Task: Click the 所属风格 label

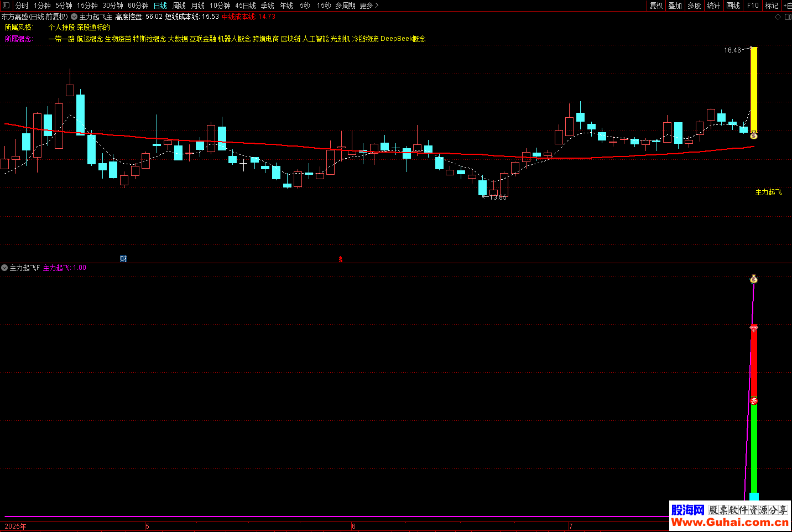Action: (19, 27)
